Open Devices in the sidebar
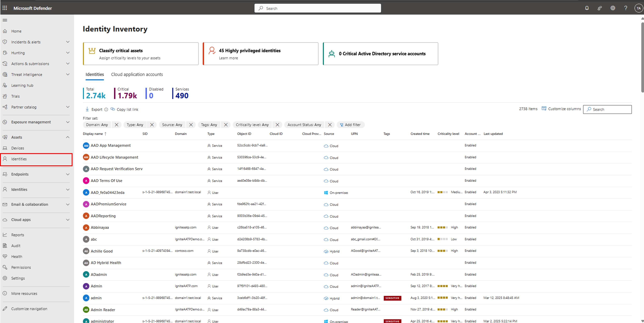The image size is (644, 323). 18,148
